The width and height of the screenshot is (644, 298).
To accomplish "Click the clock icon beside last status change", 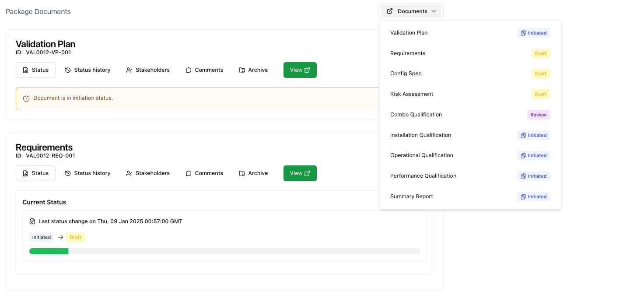I will tap(32, 221).
